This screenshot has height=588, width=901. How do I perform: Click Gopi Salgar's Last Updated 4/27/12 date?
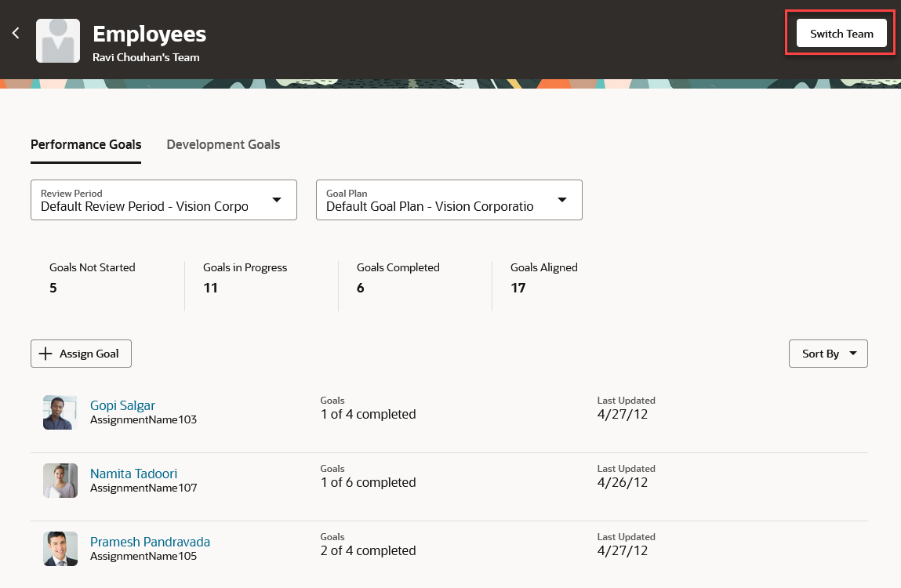click(623, 415)
